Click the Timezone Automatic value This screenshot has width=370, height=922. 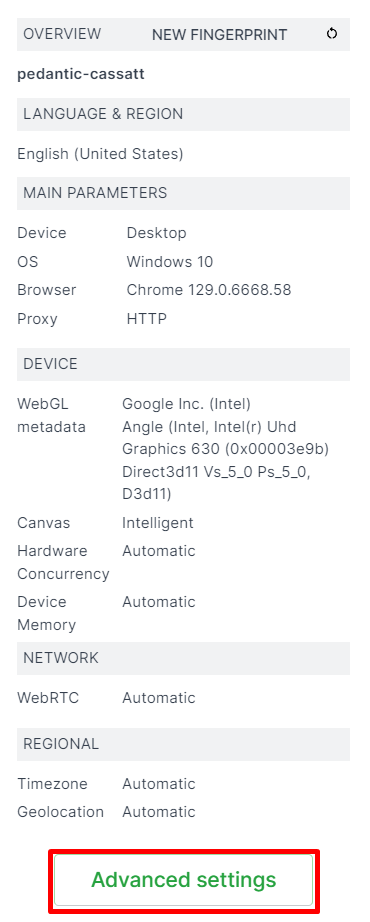tap(159, 784)
